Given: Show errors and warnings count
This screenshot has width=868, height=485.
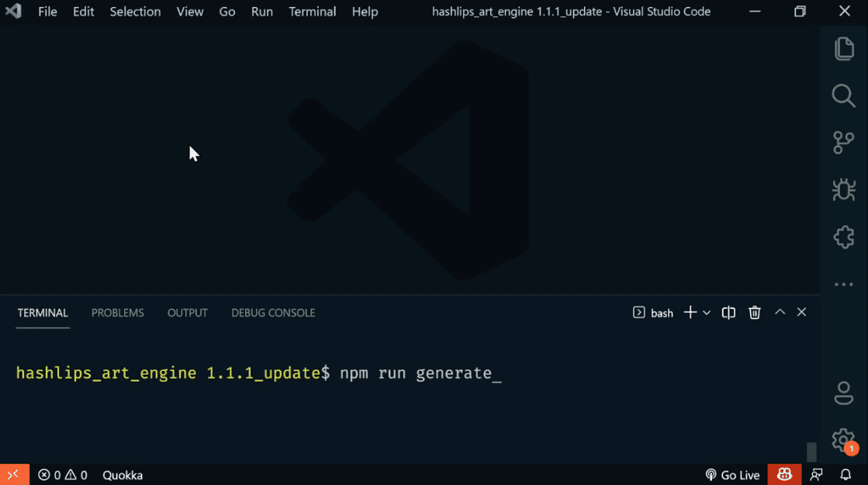Looking at the screenshot, I should click(x=63, y=475).
